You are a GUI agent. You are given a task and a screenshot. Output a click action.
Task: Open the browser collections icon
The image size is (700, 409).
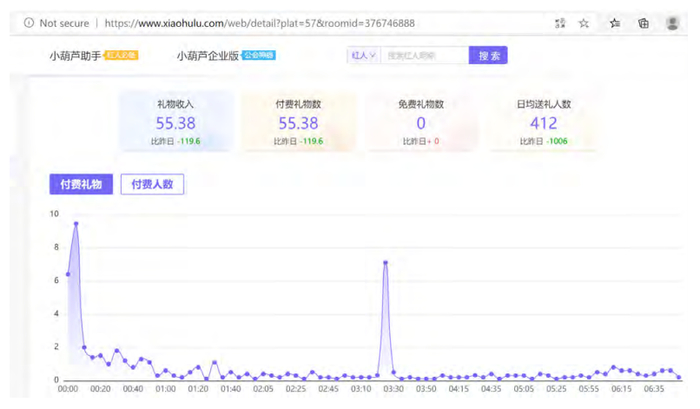pos(644,23)
